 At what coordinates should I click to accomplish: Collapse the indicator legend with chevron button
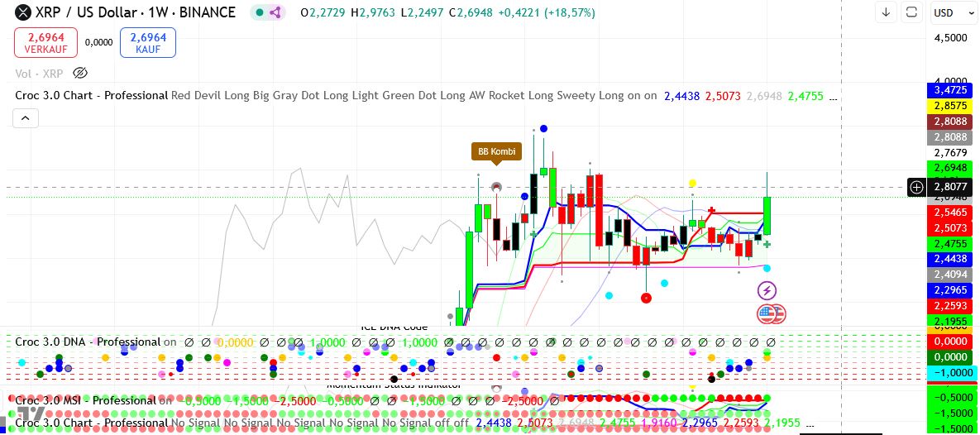(x=25, y=119)
